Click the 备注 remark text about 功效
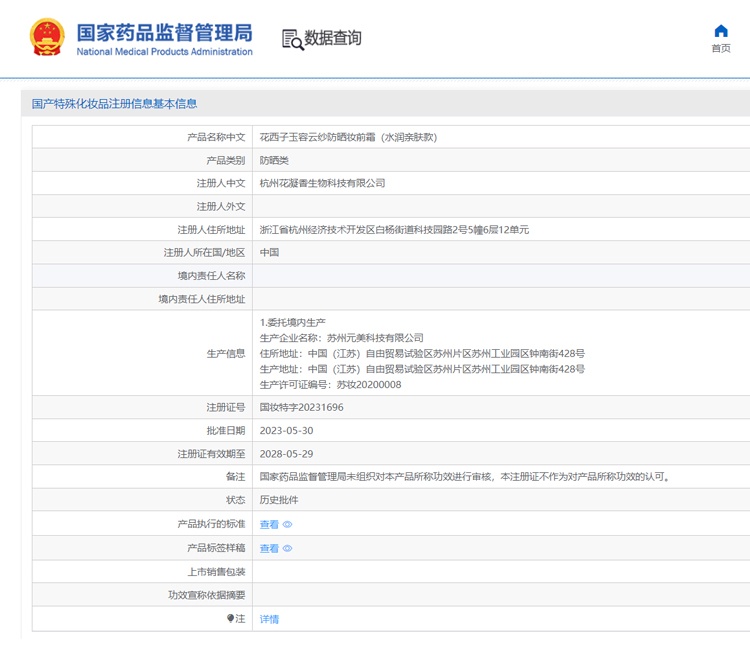The image size is (750, 667). coord(464,477)
